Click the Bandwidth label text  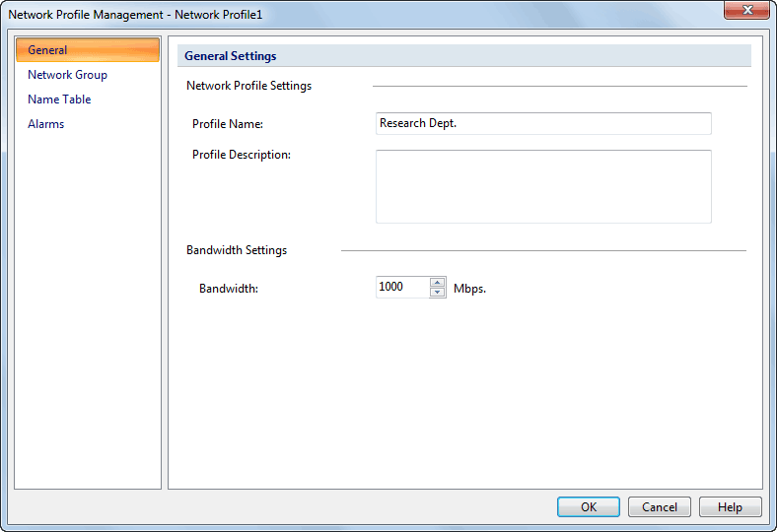click(x=229, y=289)
